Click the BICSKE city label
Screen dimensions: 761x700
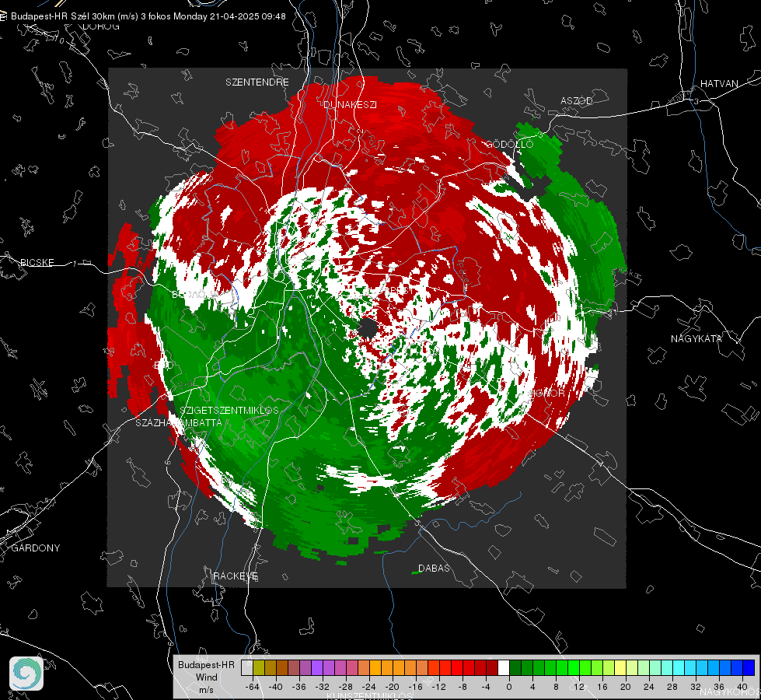[x=37, y=262]
